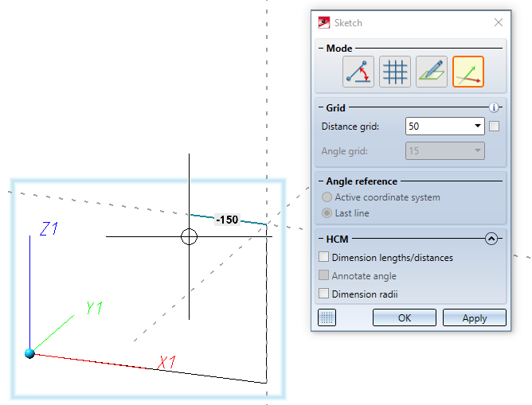Click the Z1 axis label

[49, 228]
